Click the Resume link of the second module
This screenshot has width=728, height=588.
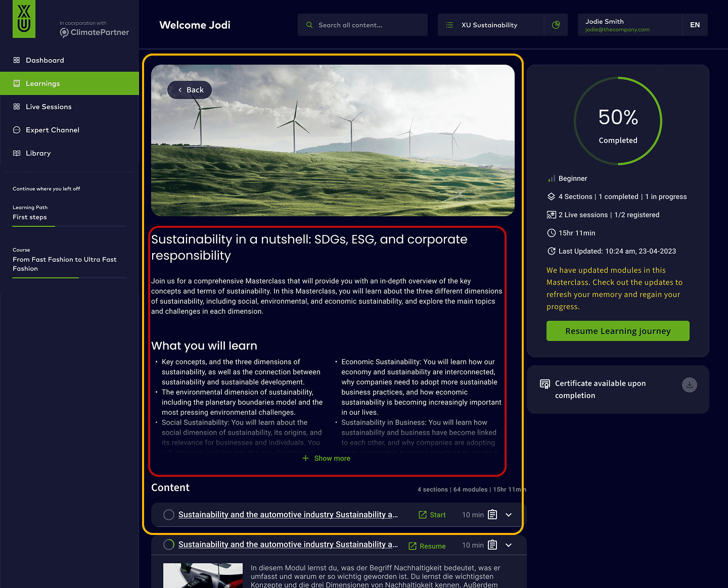427,546
